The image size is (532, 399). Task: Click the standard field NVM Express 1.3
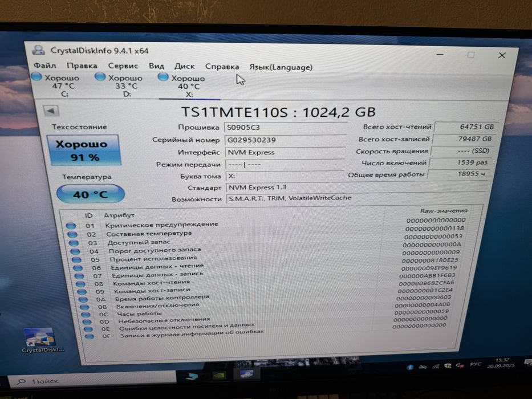356,188
